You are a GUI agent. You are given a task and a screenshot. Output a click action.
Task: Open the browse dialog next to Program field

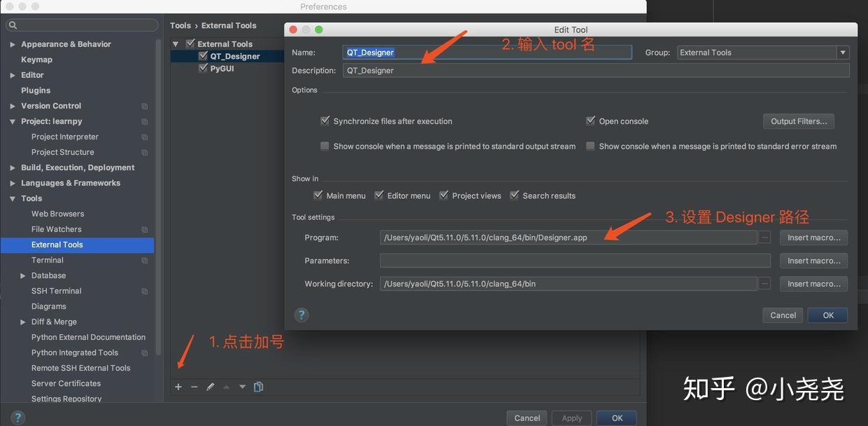pyautogui.click(x=764, y=237)
